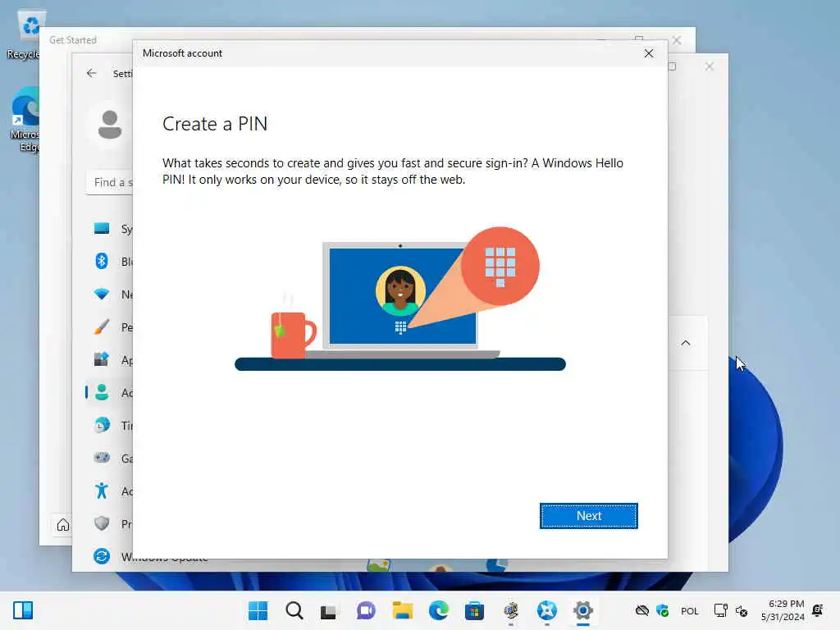Close the Get Started window

pos(677,40)
